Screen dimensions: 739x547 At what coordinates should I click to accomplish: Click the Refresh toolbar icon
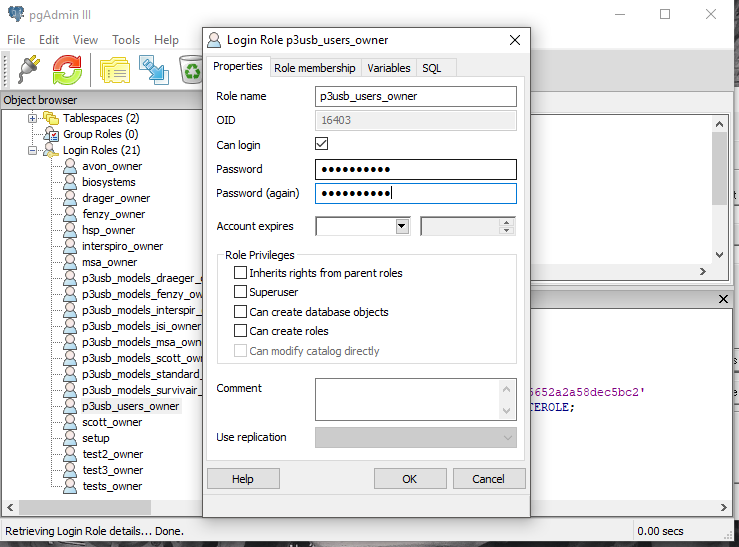[x=67, y=70]
